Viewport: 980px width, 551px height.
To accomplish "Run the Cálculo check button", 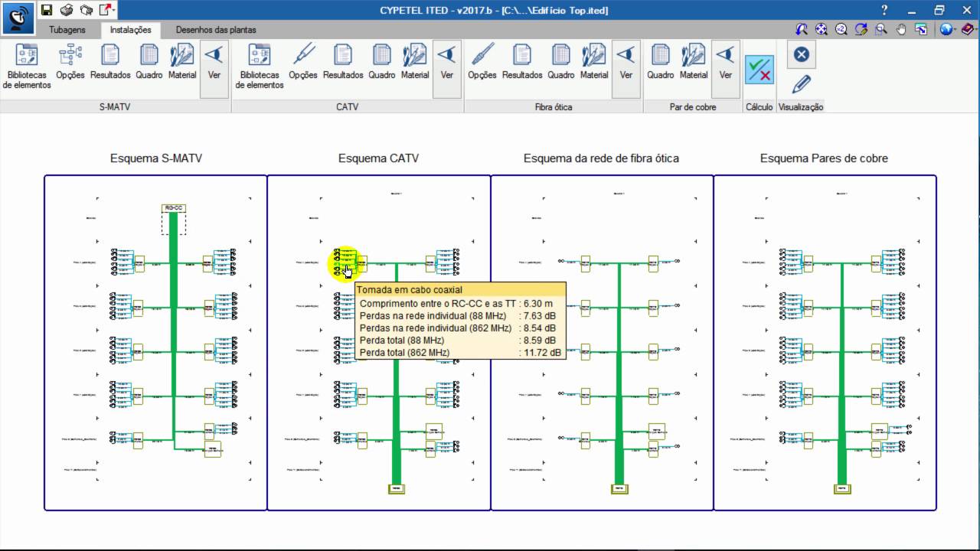I will (759, 70).
